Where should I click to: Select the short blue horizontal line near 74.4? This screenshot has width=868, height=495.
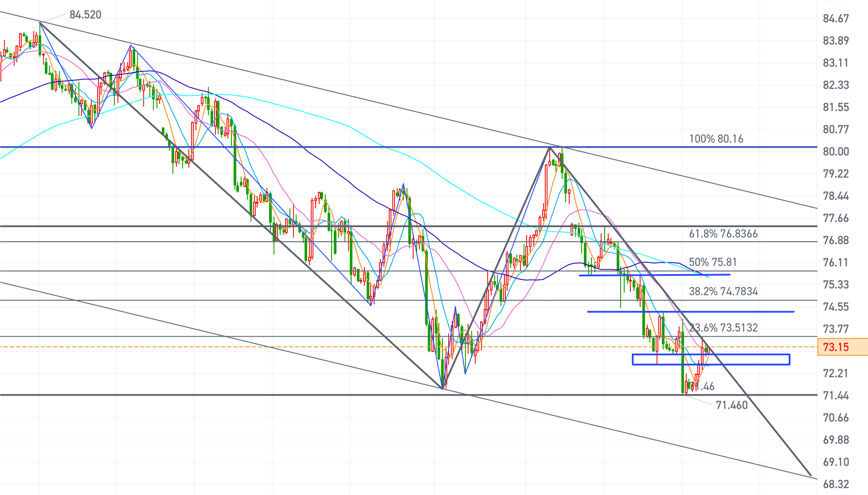pos(691,312)
